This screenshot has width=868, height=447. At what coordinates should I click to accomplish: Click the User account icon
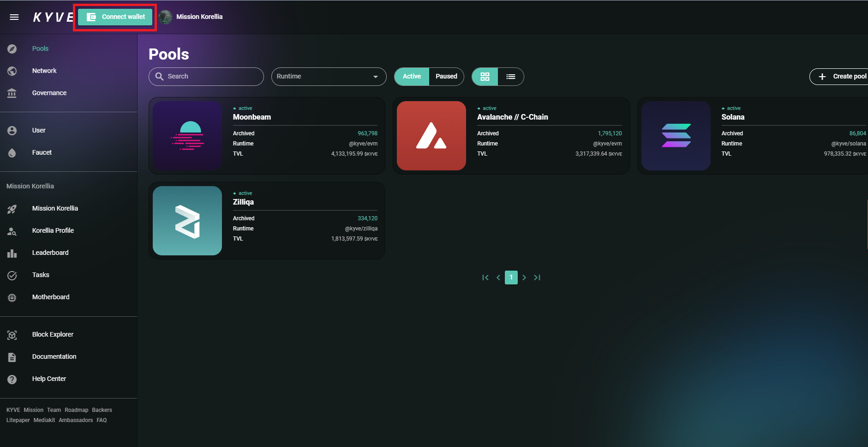tap(12, 131)
